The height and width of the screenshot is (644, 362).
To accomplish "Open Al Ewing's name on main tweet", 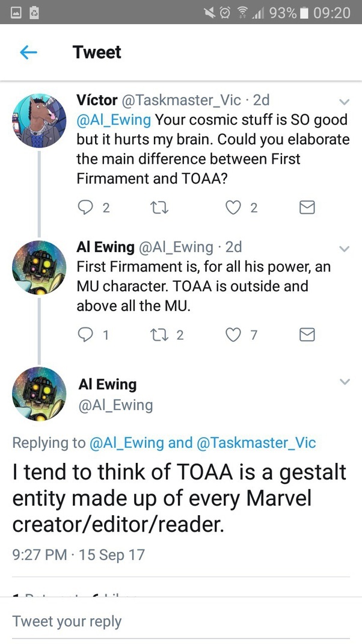I will [108, 384].
